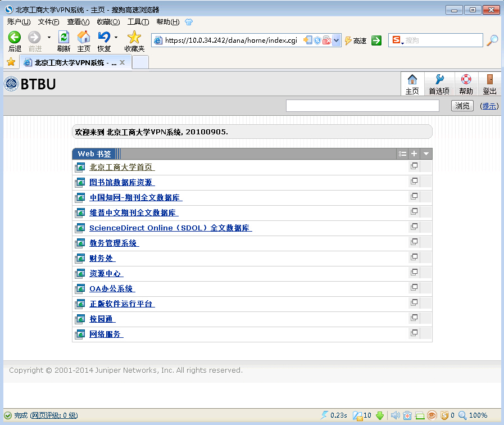This screenshot has width=504, height=425.
Task: Open 网络服务 in new window icon
Action: point(414,333)
